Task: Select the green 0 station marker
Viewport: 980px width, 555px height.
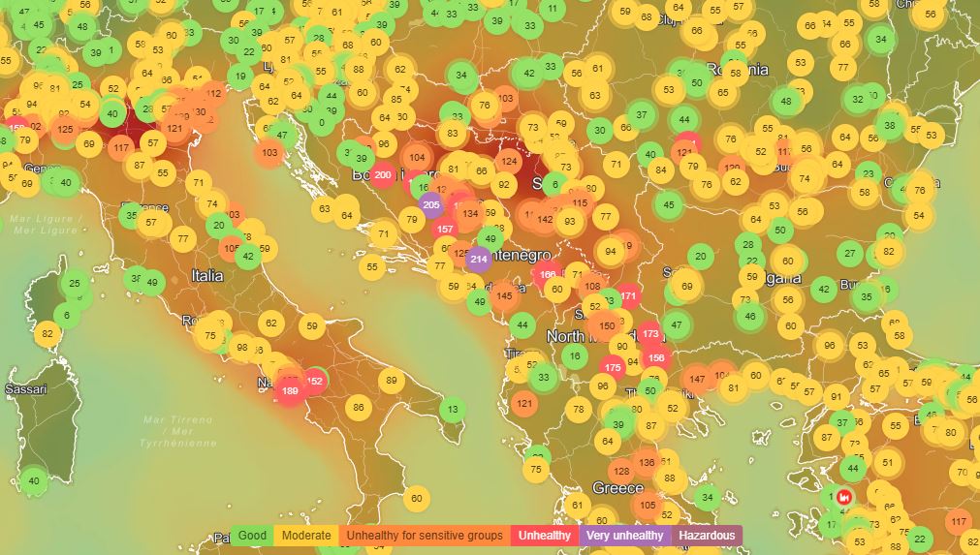Action: tap(321, 123)
